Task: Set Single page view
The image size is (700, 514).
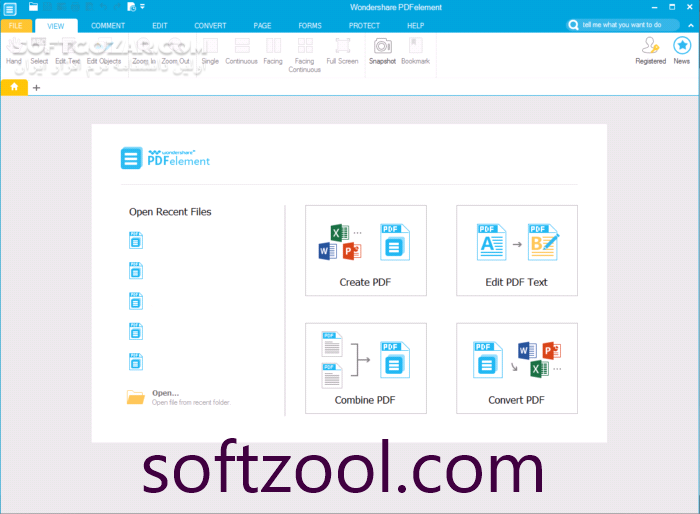Action: (x=210, y=51)
